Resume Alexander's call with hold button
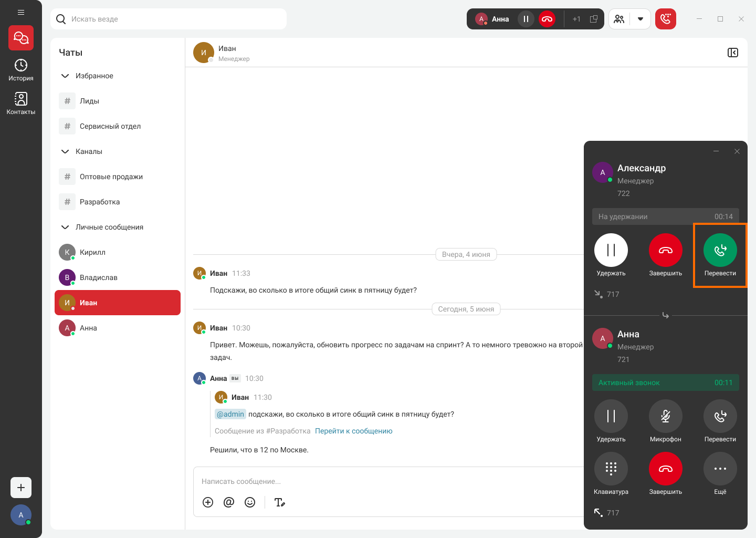 (611, 250)
